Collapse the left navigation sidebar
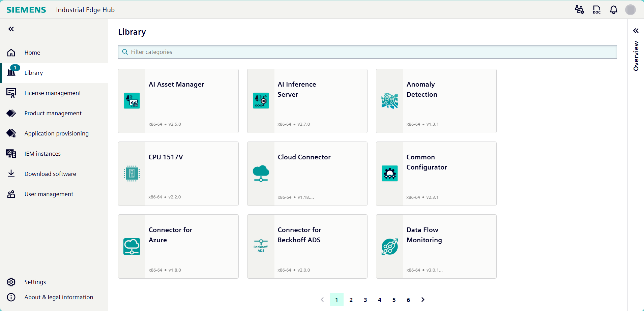Screen dimensions: 644x311 pyautogui.click(x=11, y=29)
